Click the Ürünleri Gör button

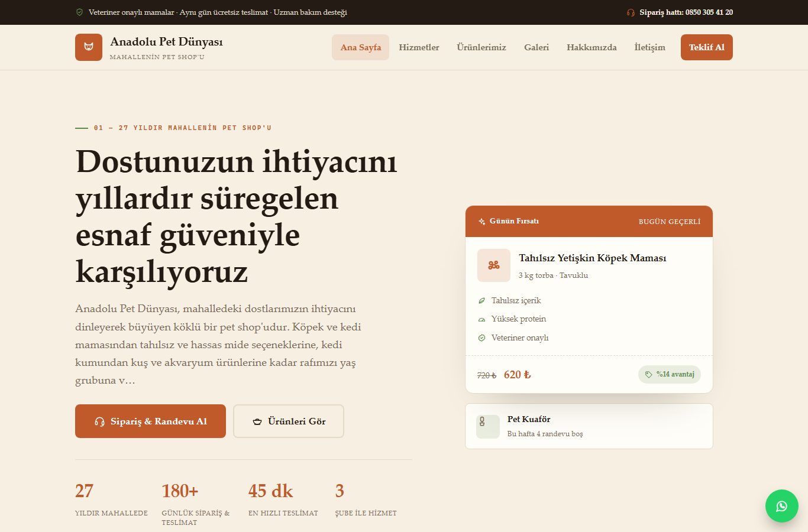(x=289, y=421)
